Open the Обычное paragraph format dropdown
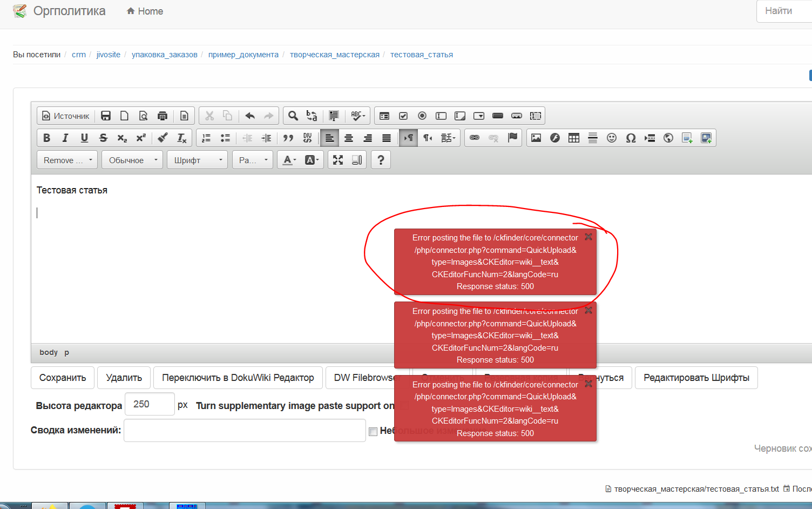The image size is (812, 509). [133, 160]
